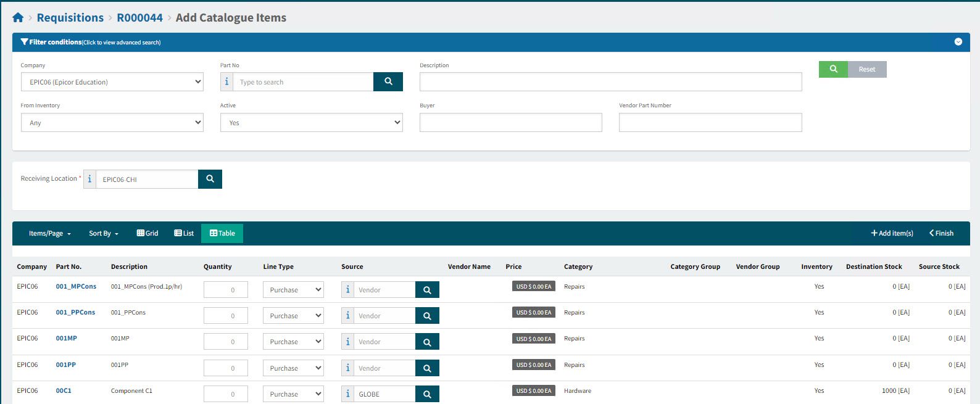Screen dimensions: 980x404
Task: Click the home icon in breadcrumb
Action: pyautogui.click(x=18, y=18)
